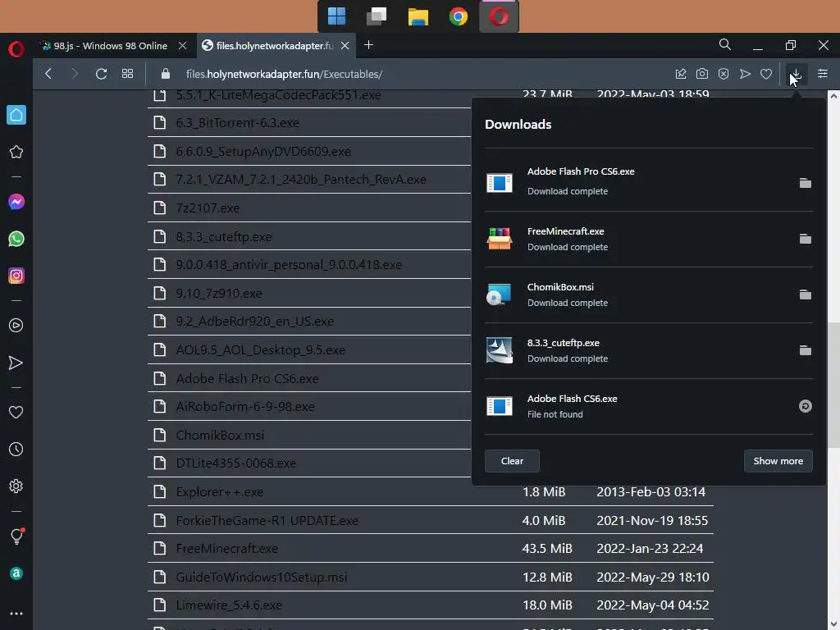The width and height of the screenshot is (840, 630).
Task: Download AOL9.5_AOL_Desktop_9.5.exe link
Action: pyautogui.click(x=260, y=349)
